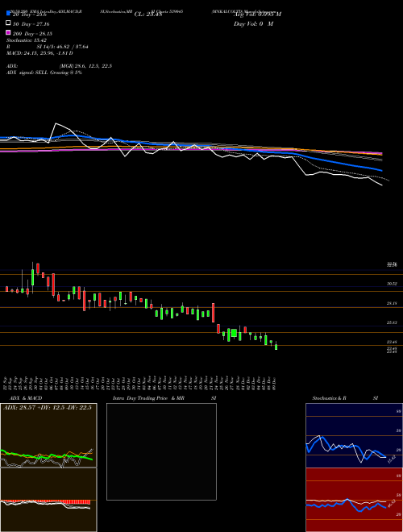Image resolution: width=403 pixels, height=532 pixels.
Task: Click the tall red candlestick before the gap down
Action: coord(214,313)
